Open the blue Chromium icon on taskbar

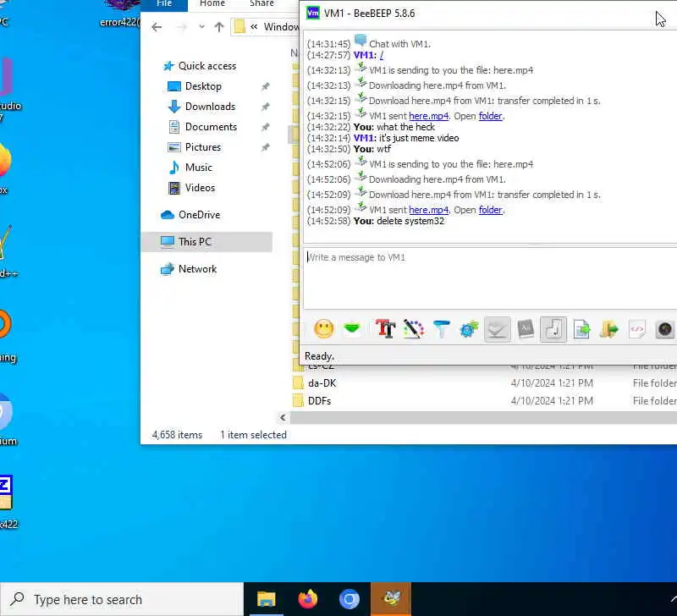coord(349,599)
